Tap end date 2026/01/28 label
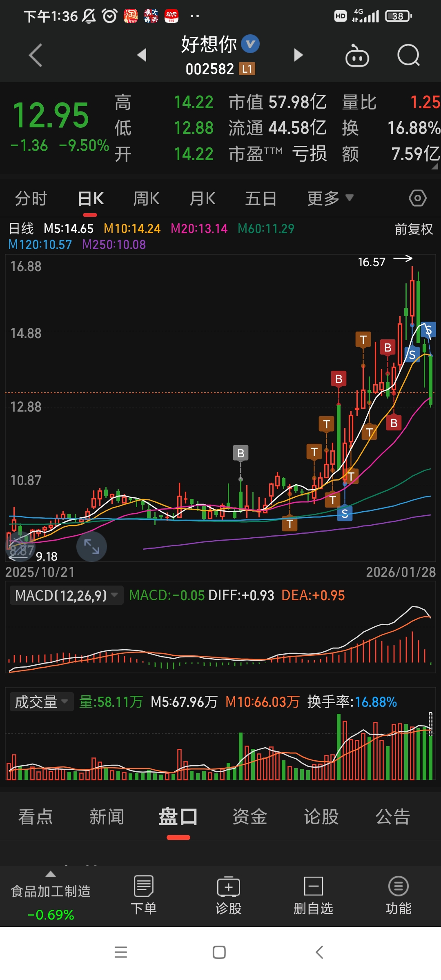The width and height of the screenshot is (441, 980). tap(401, 572)
